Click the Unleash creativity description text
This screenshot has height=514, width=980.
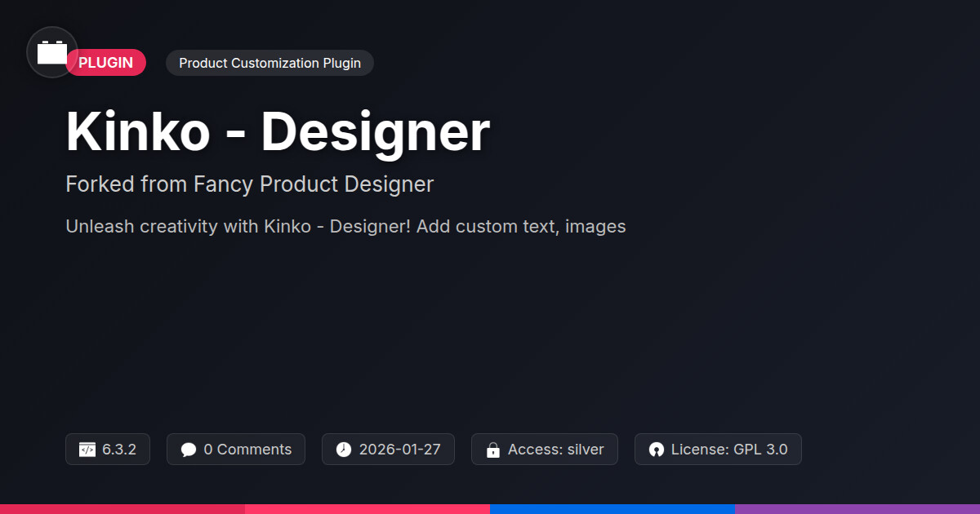[345, 226]
